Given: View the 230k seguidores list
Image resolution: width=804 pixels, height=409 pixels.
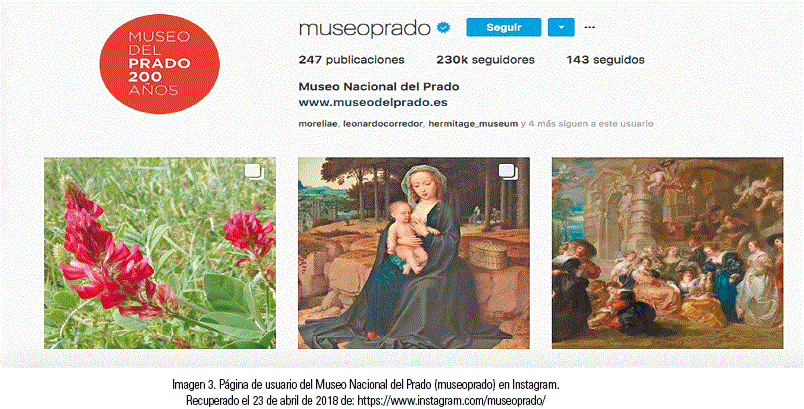Looking at the screenshot, I should [x=486, y=60].
